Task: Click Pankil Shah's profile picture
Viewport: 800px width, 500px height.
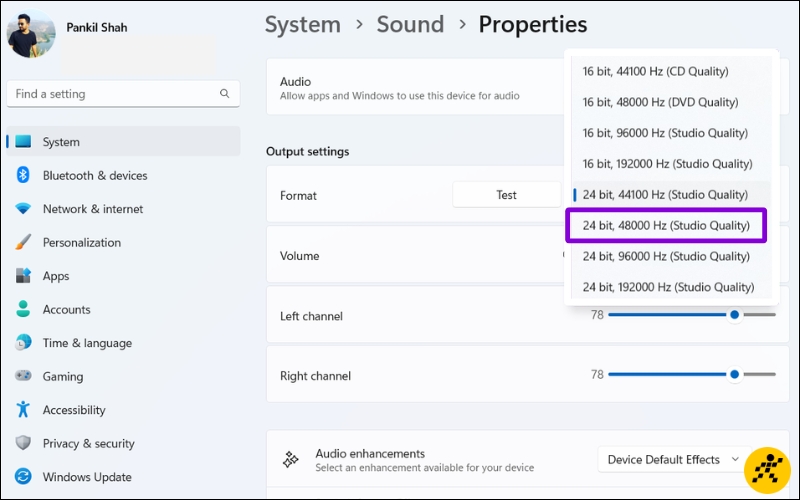Action: pos(31,33)
